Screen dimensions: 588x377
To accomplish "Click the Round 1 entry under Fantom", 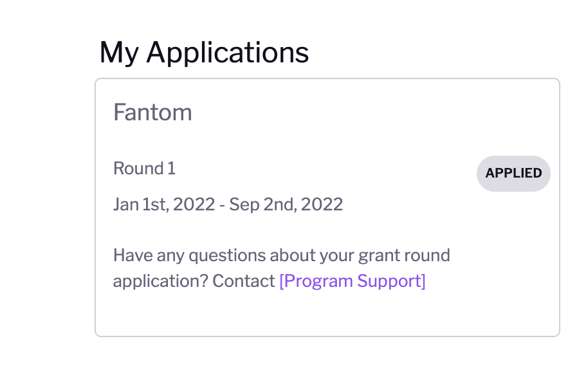I will point(143,168).
